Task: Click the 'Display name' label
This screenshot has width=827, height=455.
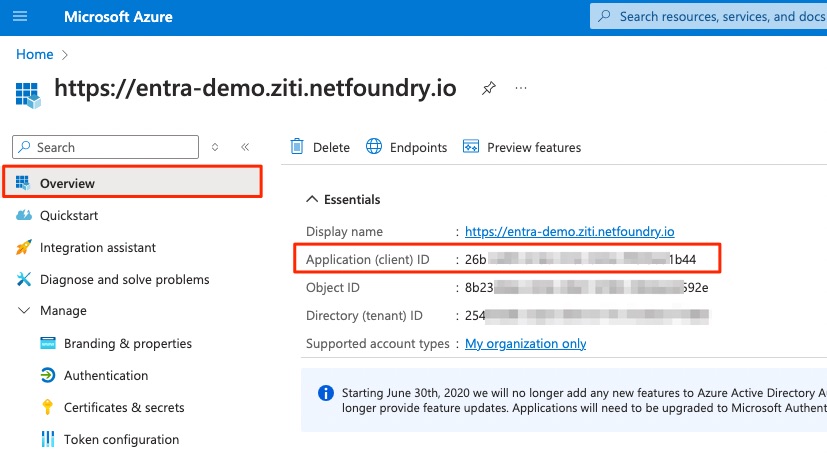Action: tap(344, 231)
